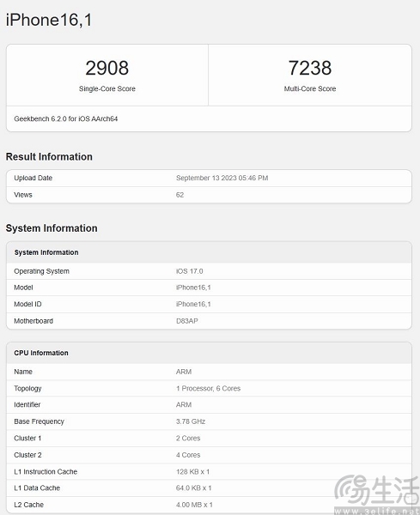The height and width of the screenshot is (515, 420).
Task: Click the iPhone16,1 page title
Action: point(49,20)
